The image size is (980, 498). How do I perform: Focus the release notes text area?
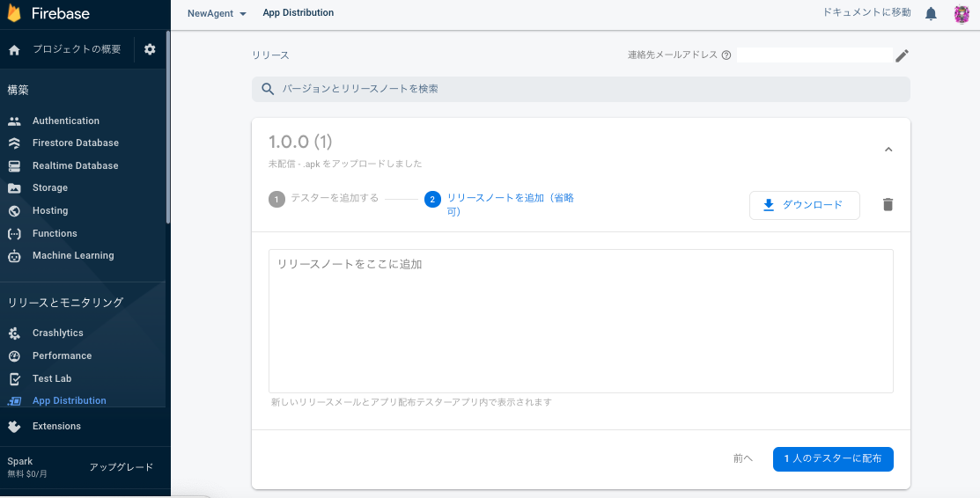point(580,321)
